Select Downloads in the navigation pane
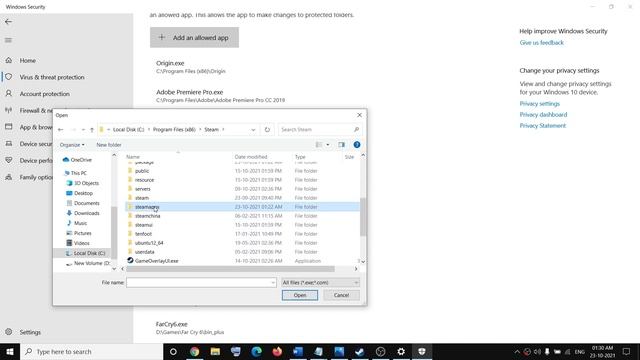This screenshot has height=360, width=640. click(86, 213)
